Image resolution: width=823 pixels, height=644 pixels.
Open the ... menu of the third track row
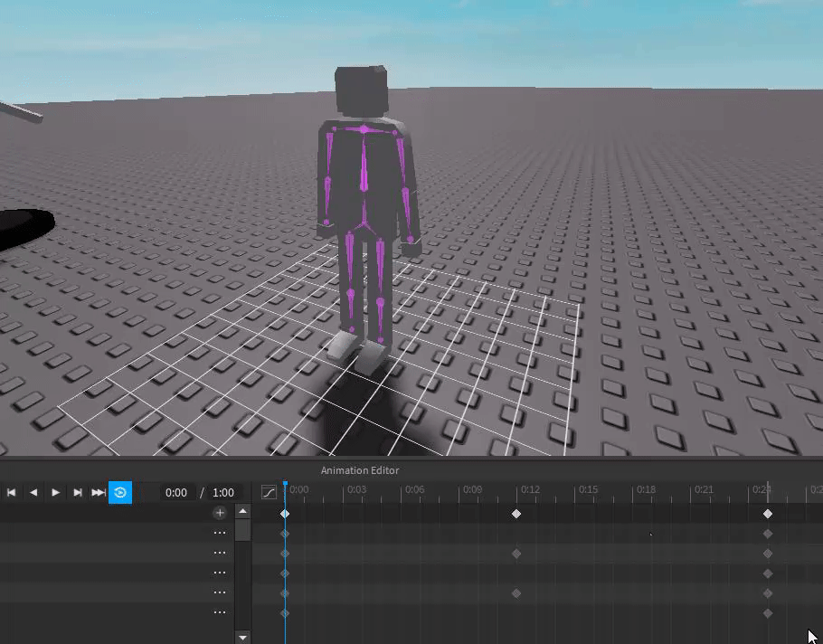pos(220,573)
